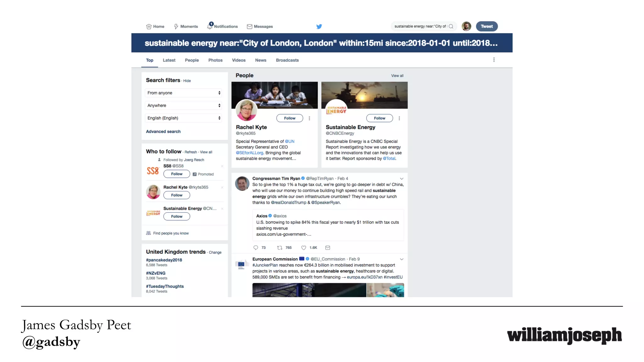The image size is (644, 362).
Task: Expand European Commission tweet options chevron
Action: pos(401,259)
